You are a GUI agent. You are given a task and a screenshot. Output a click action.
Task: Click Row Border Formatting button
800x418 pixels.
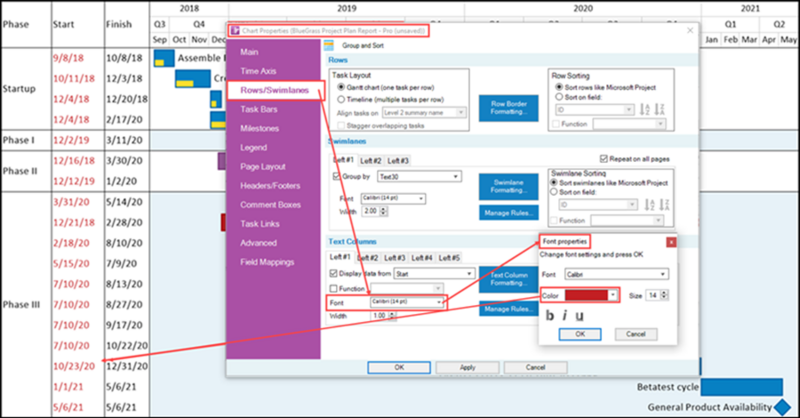tap(509, 108)
